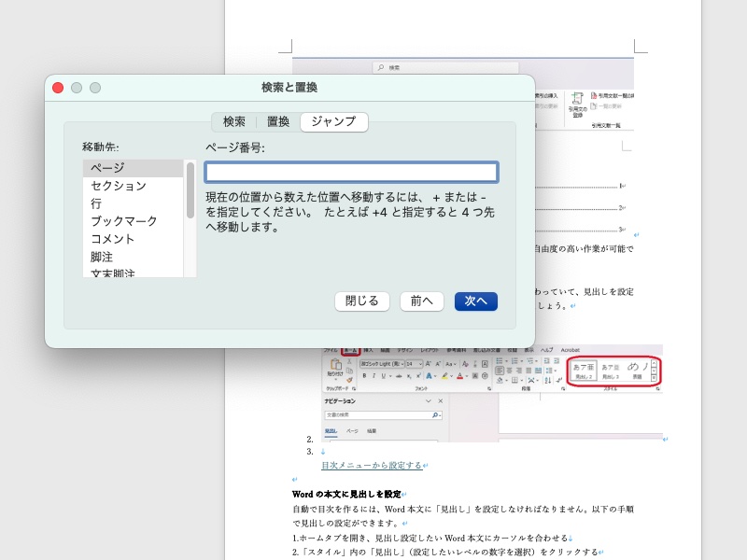Collapse the ナビゲーション pane with its chevron

coord(427,399)
